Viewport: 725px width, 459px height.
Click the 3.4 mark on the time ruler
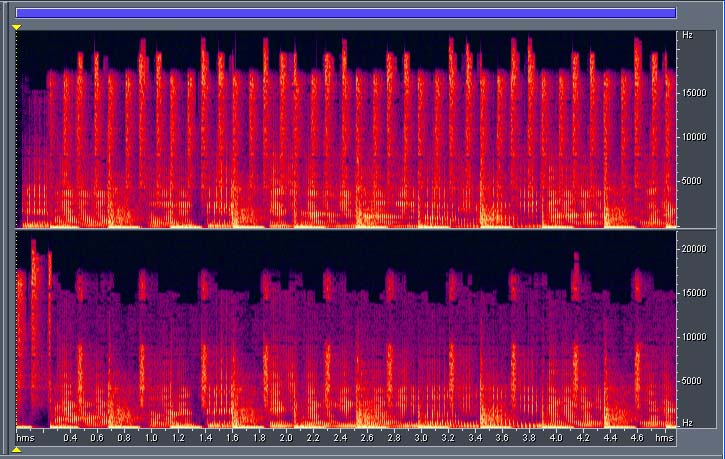click(475, 438)
